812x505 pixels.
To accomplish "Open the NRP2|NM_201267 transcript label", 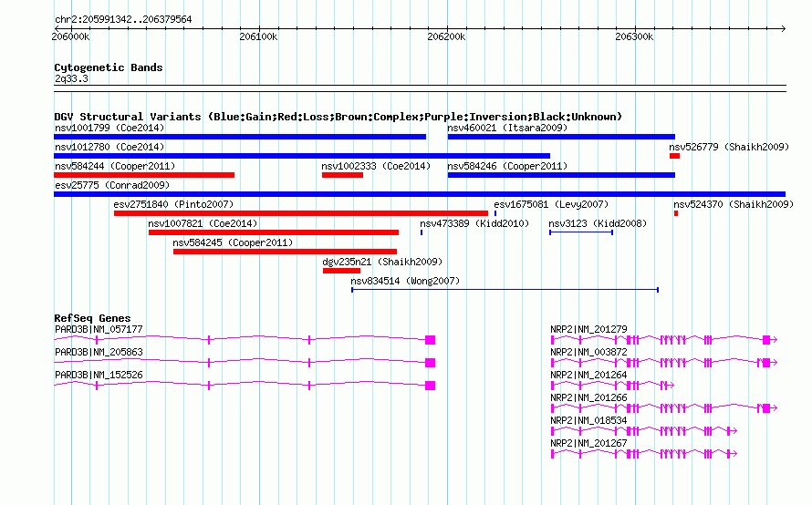I will point(588,443).
